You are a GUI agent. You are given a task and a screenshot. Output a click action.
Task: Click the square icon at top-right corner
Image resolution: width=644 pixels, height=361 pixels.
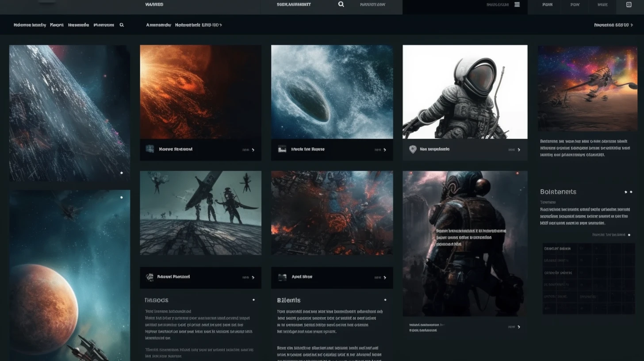(629, 4)
